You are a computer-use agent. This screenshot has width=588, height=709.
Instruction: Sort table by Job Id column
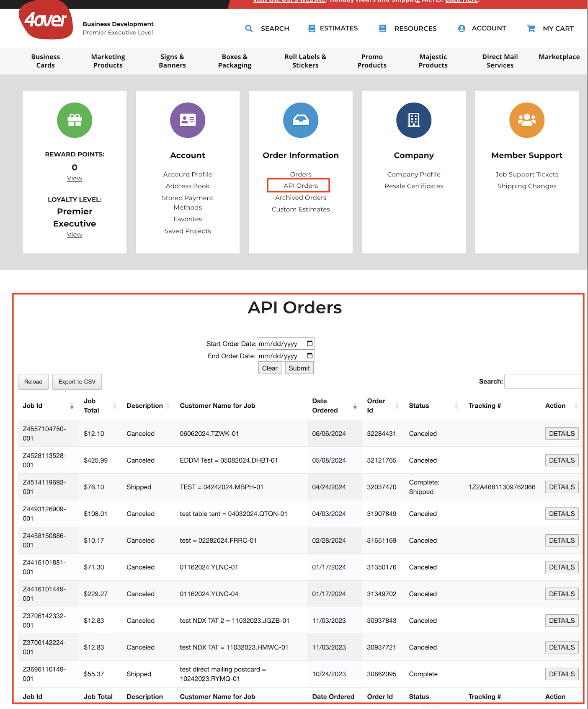tap(48, 406)
